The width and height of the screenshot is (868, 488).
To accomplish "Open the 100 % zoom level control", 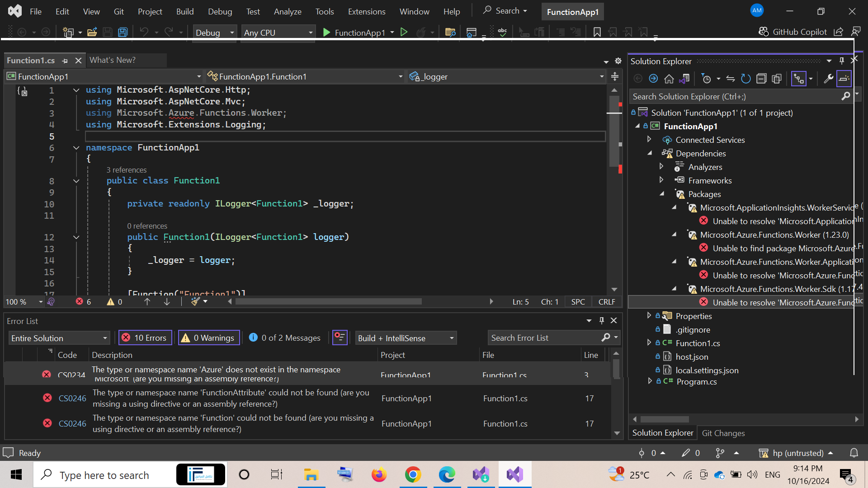I will [x=24, y=302].
